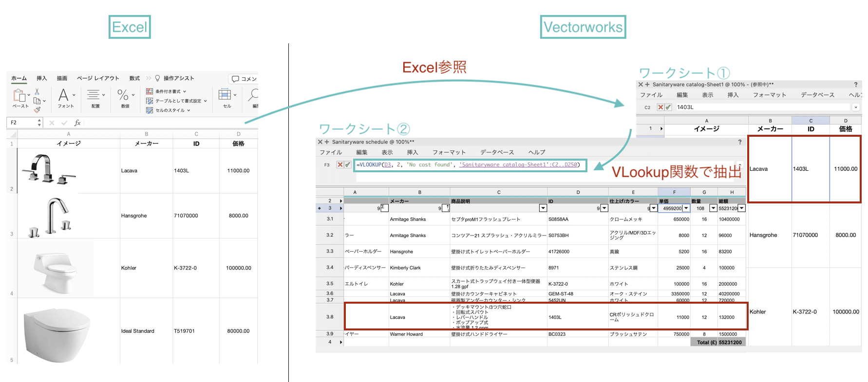Screen dimensions: 868x382
Task: Click the Copy icon in Excel ribbon
Action: coord(37,101)
